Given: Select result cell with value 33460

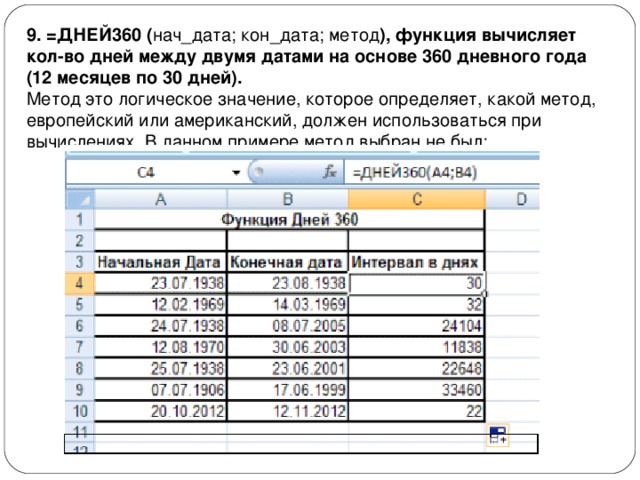Looking at the screenshot, I should (x=417, y=389).
